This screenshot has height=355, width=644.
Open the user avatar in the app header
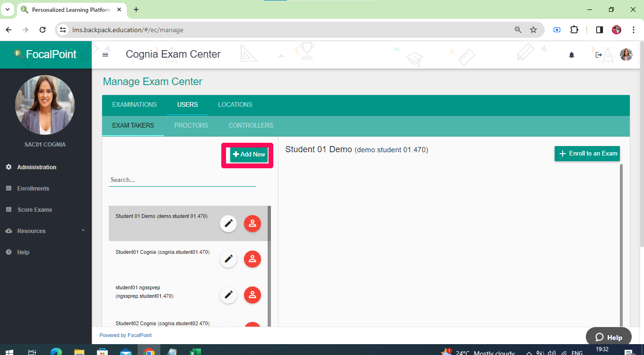point(626,55)
